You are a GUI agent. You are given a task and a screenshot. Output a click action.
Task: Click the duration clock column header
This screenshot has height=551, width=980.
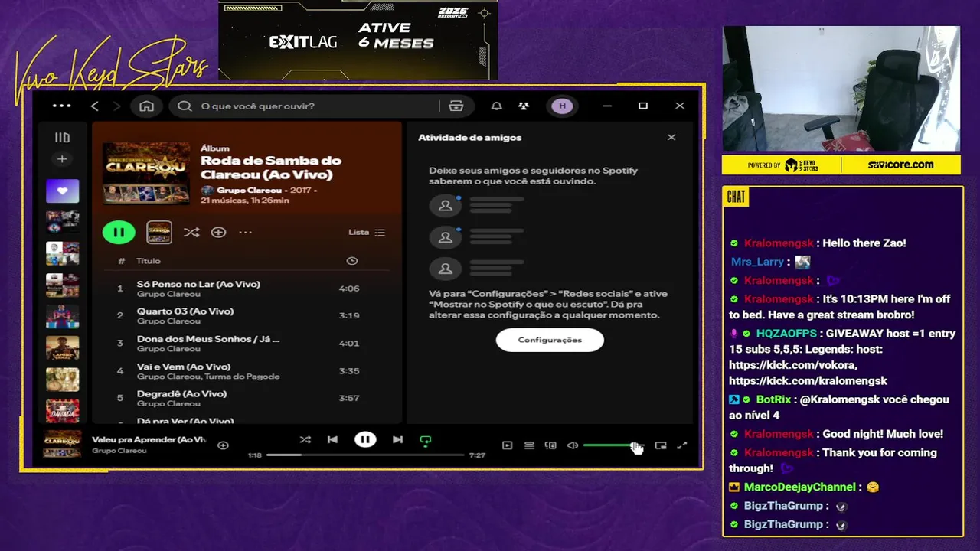point(351,261)
